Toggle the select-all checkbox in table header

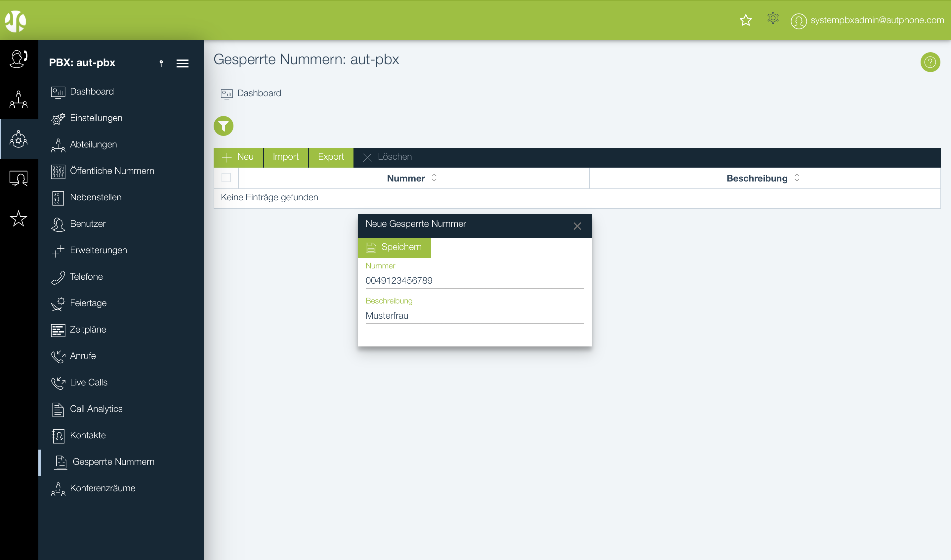226,178
